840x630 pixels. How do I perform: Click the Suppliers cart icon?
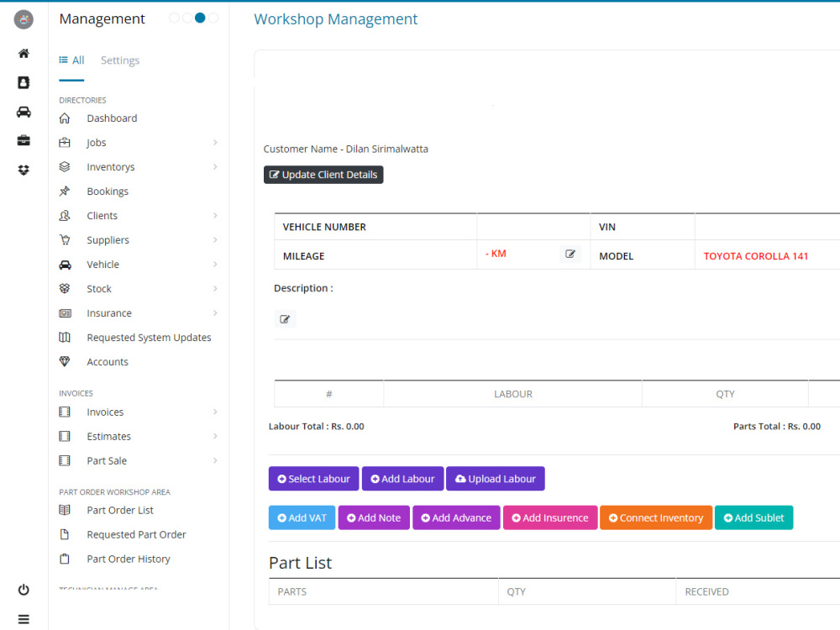[x=65, y=240]
